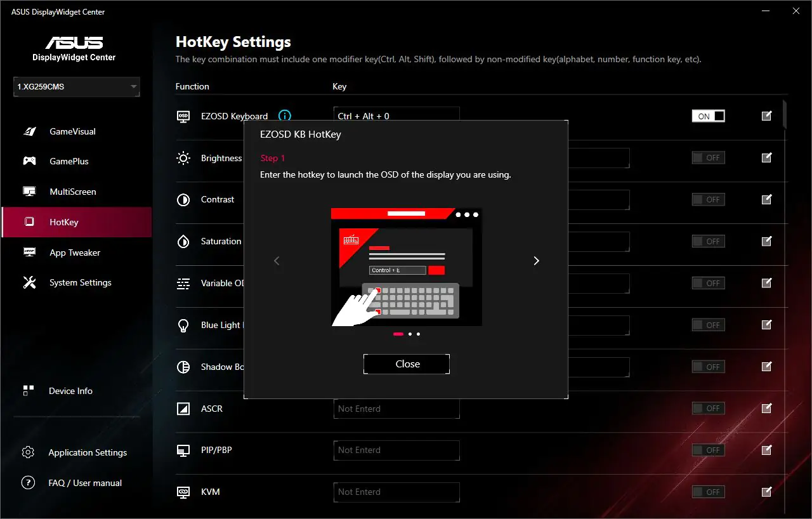Image resolution: width=812 pixels, height=519 pixels.
Task: Turn off the EZOSD Keyboard hotkey toggle
Action: pyautogui.click(x=708, y=116)
